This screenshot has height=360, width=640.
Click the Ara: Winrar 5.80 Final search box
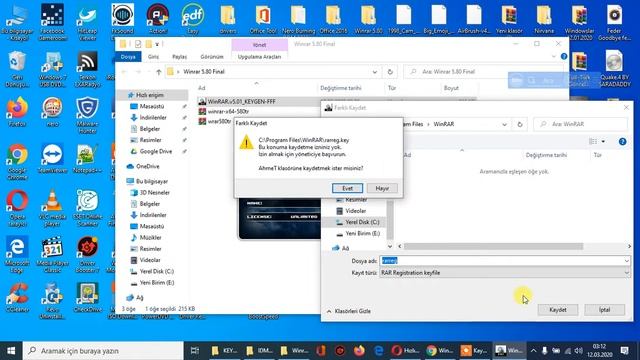[x=483, y=72]
